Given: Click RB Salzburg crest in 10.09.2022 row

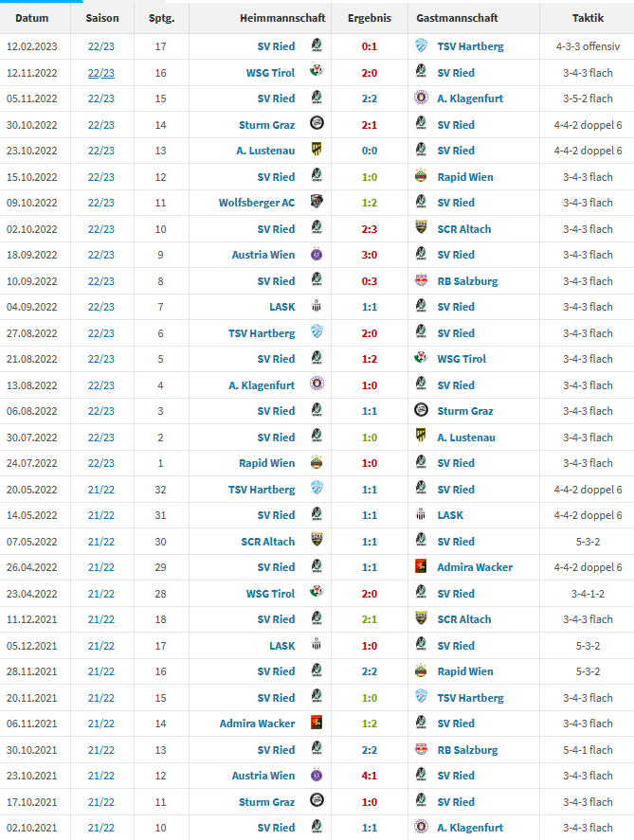Looking at the screenshot, I should [x=421, y=279].
